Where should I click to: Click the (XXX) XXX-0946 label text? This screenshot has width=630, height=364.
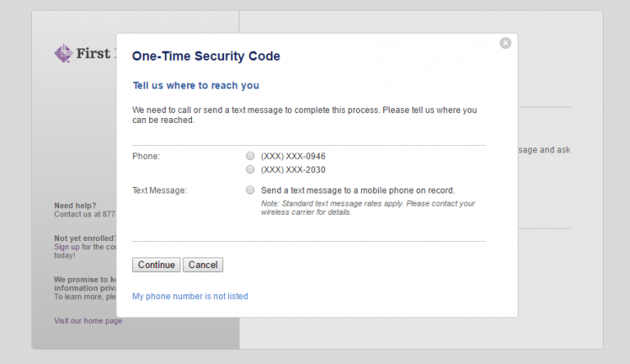[293, 157]
